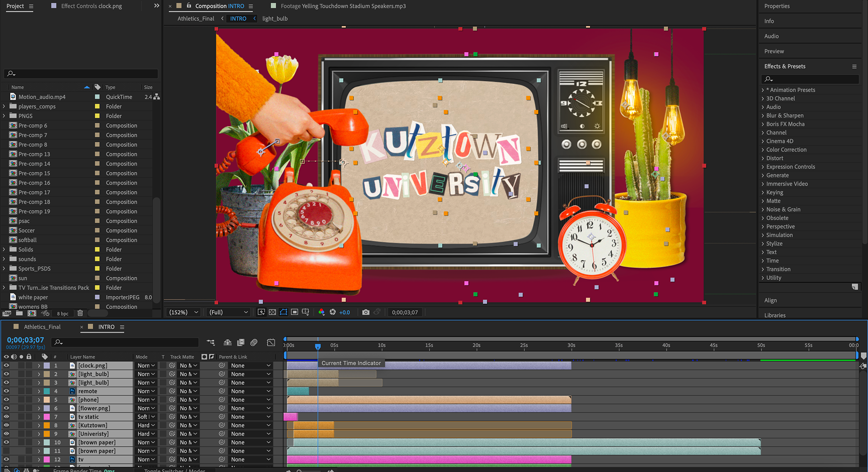Screen dimensions: 868x472
Task: Show layer 11 brown paper
Action: (x=6, y=451)
